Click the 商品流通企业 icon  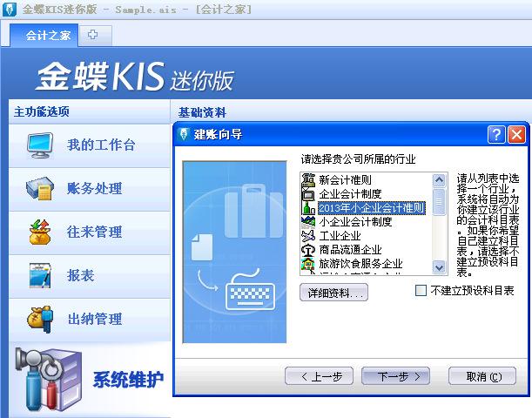click(x=308, y=250)
